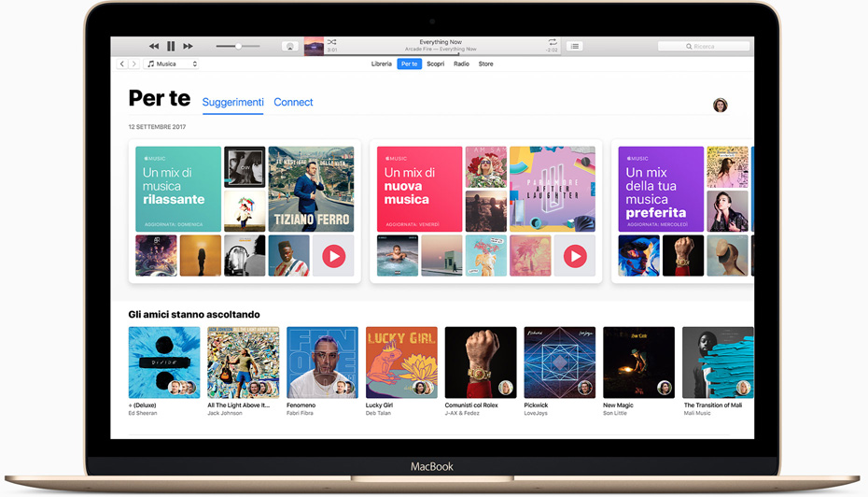Click the Fabri Fibra artist link

point(300,413)
